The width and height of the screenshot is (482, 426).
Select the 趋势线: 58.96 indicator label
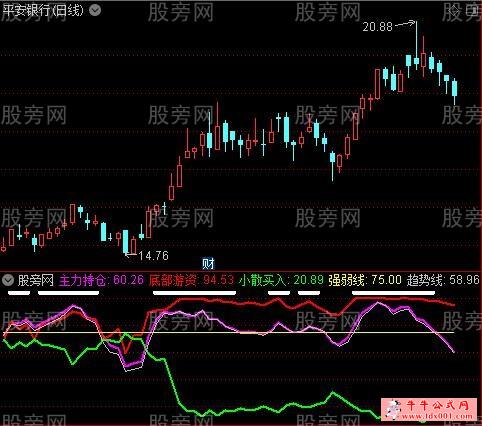pos(443,280)
